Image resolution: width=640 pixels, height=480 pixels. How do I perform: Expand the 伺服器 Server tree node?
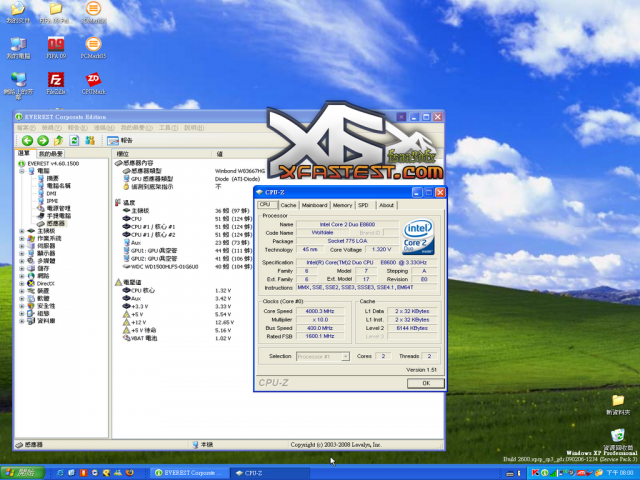(x=22, y=246)
